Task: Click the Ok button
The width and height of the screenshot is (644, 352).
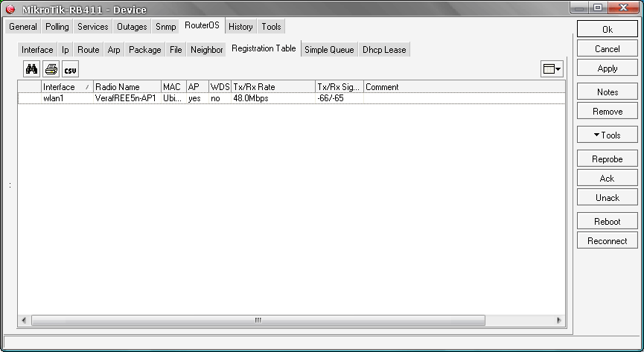Action: (x=607, y=30)
